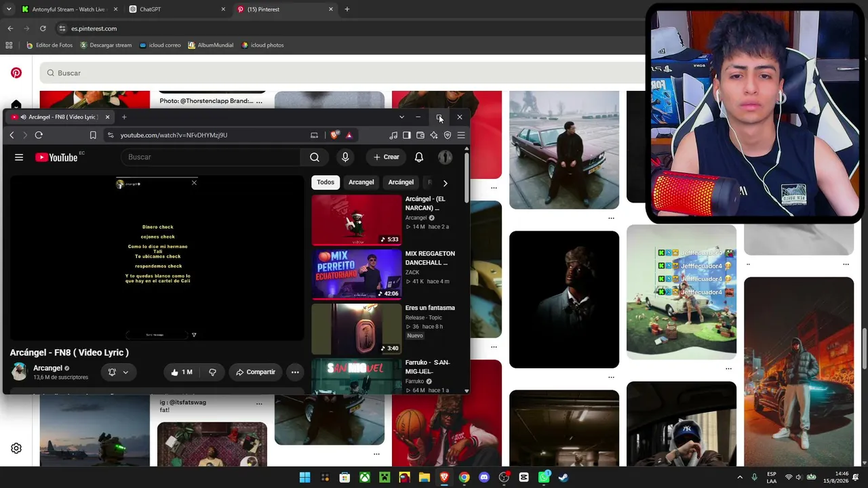Like the Arcángel FN8 video
Viewport: 868px width, 488px height.
click(x=182, y=372)
